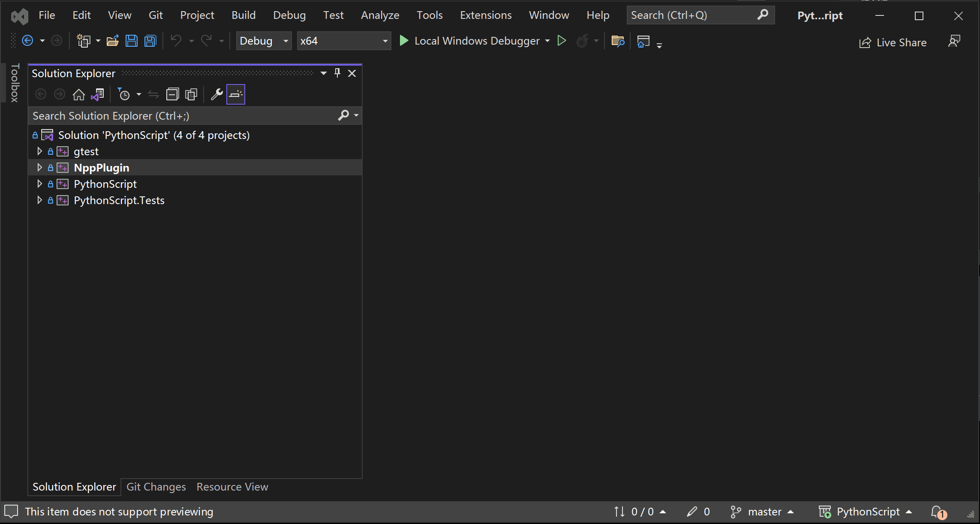Open the Debug menu
The height and width of the screenshot is (524, 980).
coord(289,15)
